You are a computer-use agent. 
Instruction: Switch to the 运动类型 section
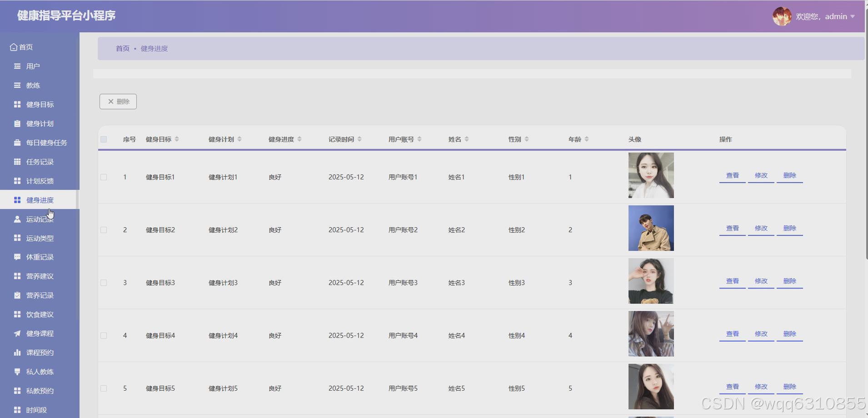coord(17,238)
